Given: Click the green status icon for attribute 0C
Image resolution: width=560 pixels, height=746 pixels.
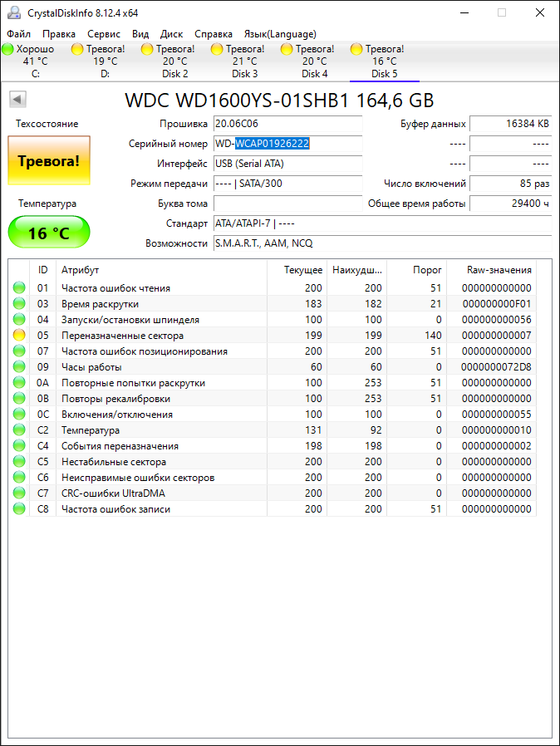Looking at the screenshot, I should [x=19, y=414].
